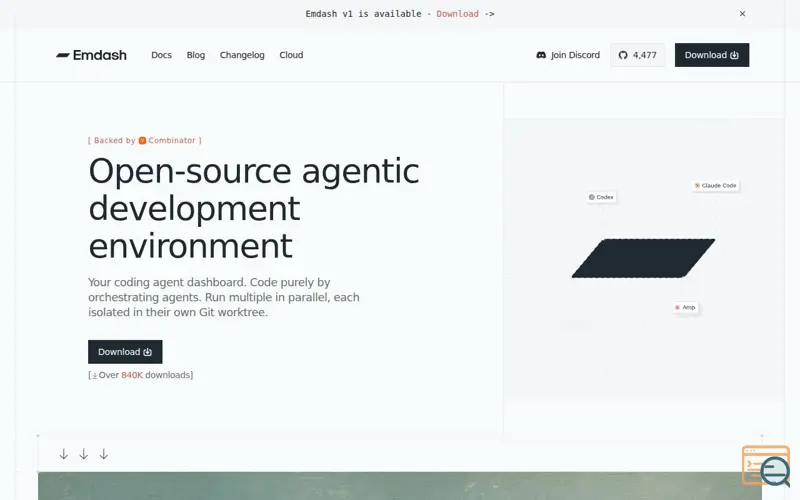Click the Y Combinator logo icon
The image size is (800, 500).
[x=142, y=140]
